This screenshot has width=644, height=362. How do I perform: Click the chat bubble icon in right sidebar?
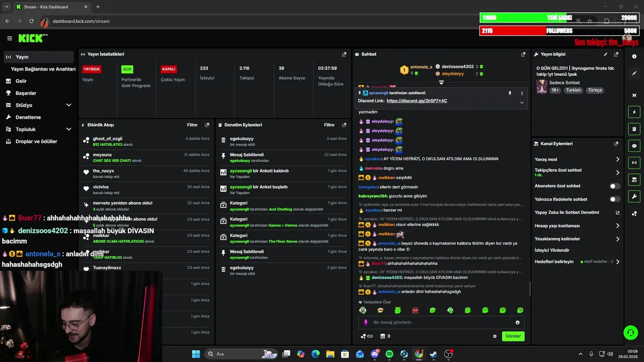click(x=634, y=146)
